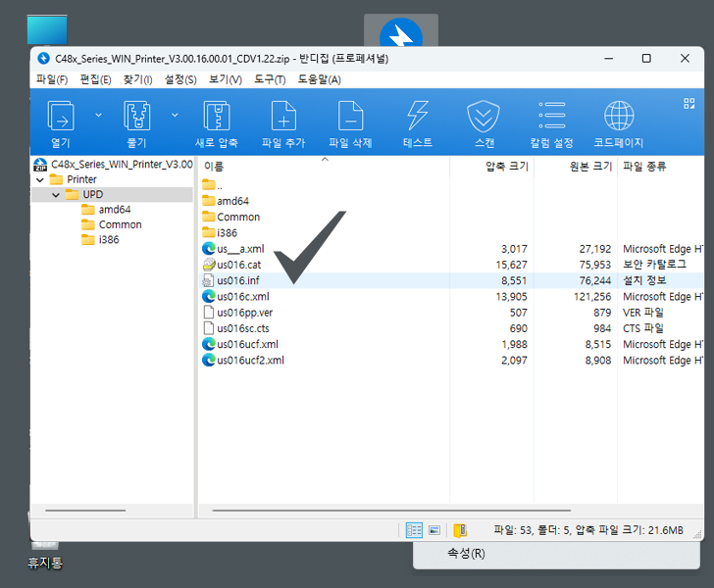Select Common folder in file list

[230, 217]
